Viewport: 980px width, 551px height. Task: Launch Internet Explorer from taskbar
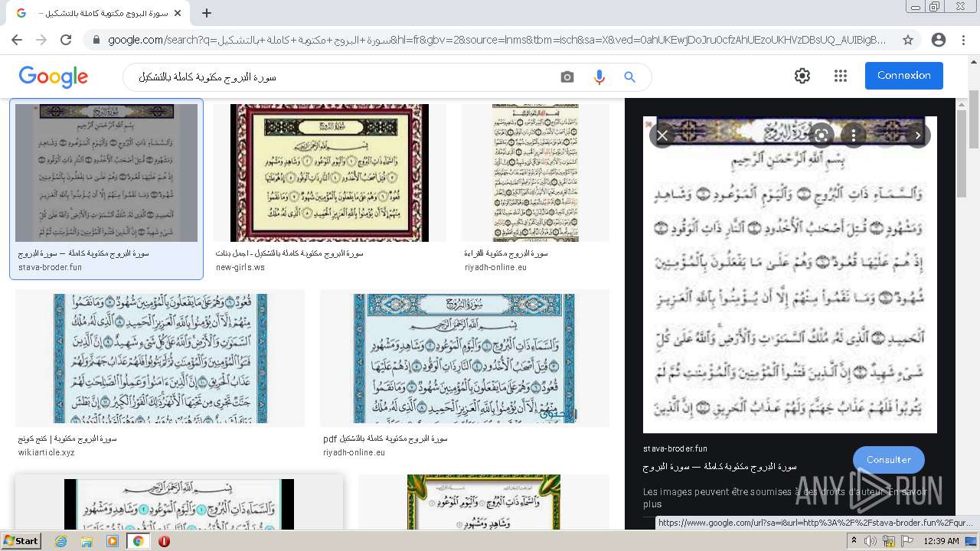(60, 541)
